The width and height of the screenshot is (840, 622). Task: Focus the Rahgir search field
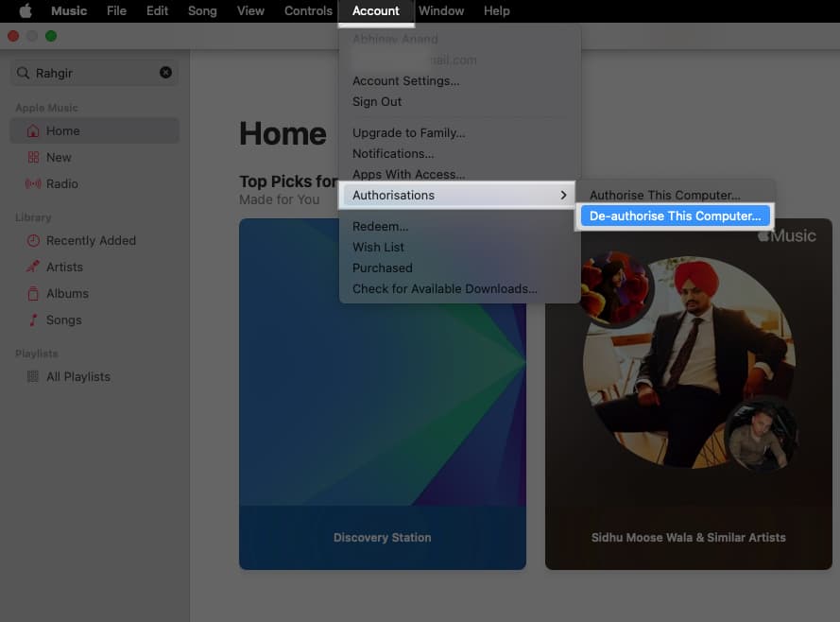(x=94, y=73)
